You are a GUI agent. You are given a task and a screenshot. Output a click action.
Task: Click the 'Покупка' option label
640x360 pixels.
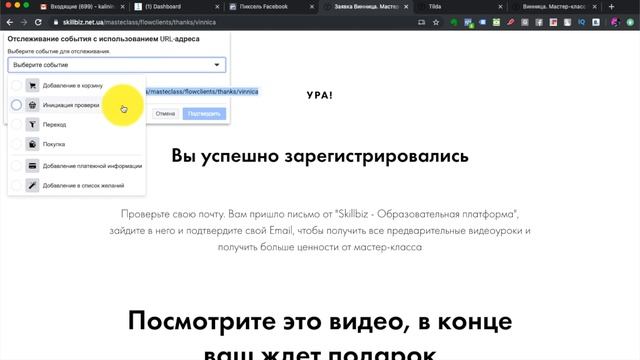(x=54, y=144)
